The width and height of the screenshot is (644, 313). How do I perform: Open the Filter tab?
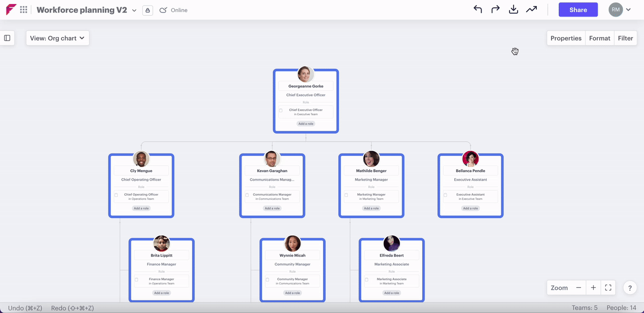click(x=625, y=38)
